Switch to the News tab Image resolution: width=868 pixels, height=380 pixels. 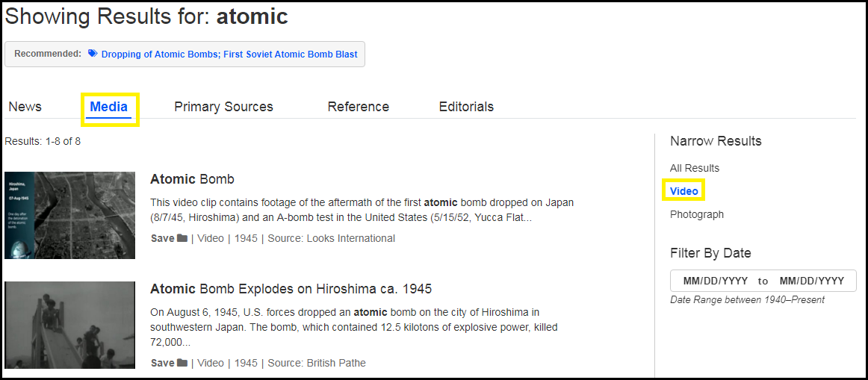click(25, 107)
